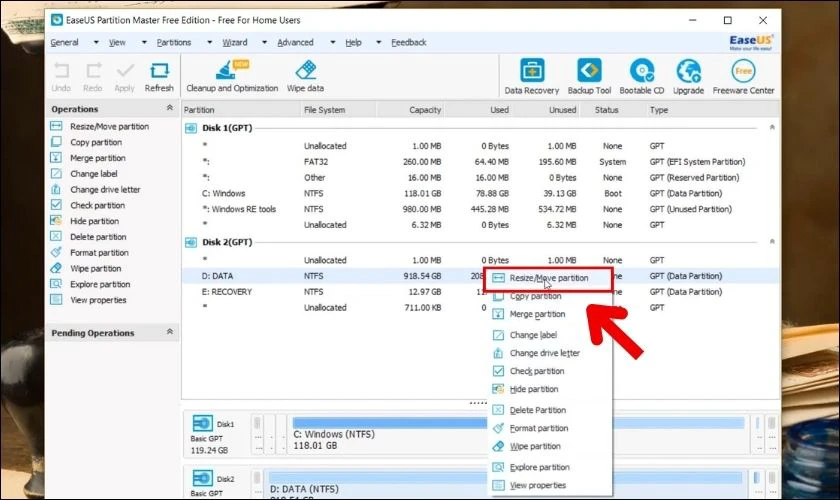Click the Disk 1(GPT) disk icon
This screenshot has height=500, width=840.
point(191,128)
